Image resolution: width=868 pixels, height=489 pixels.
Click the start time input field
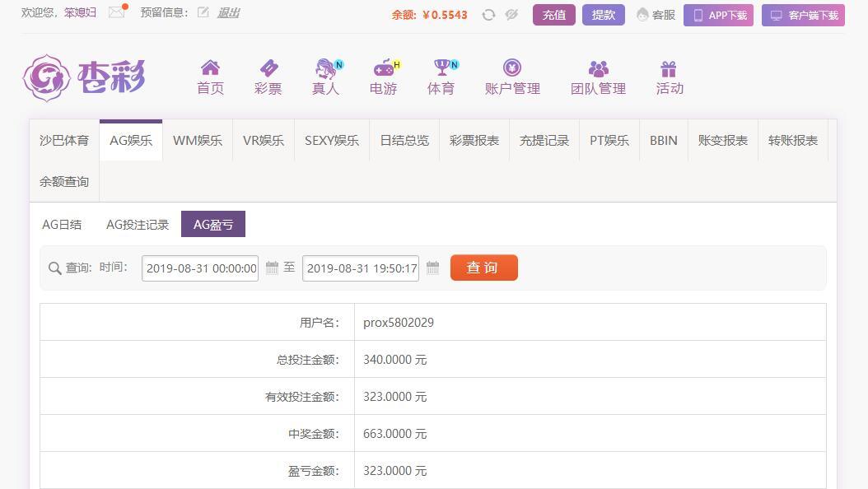(x=200, y=268)
